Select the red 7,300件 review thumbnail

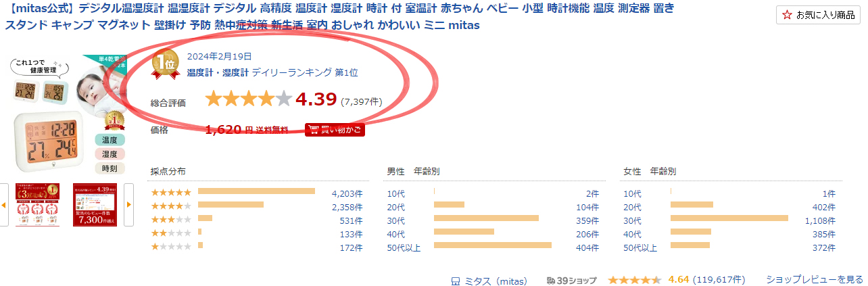coord(95,204)
